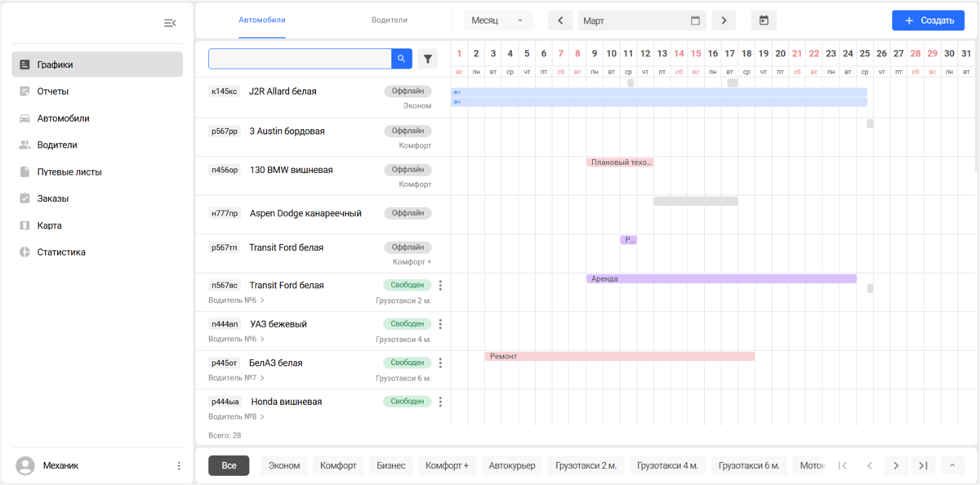Click the search magnifier button
The image size is (980, 485).
(402, 59)
